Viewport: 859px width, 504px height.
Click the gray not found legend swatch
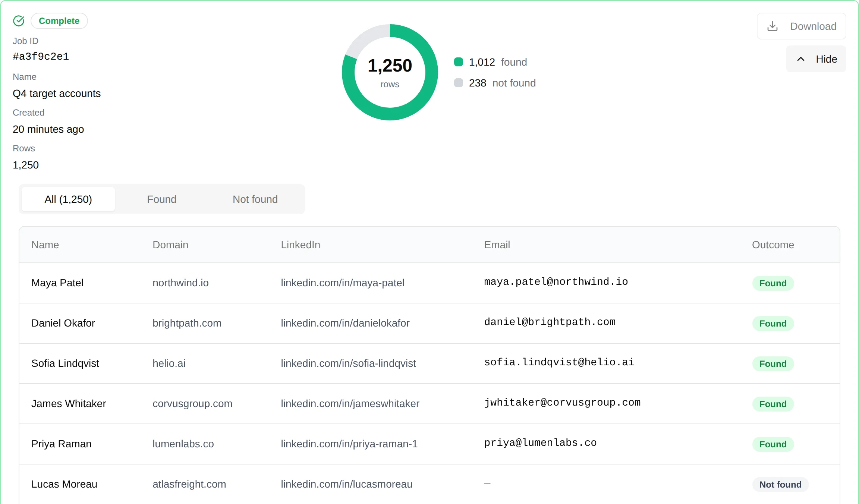tap(459, 83)
